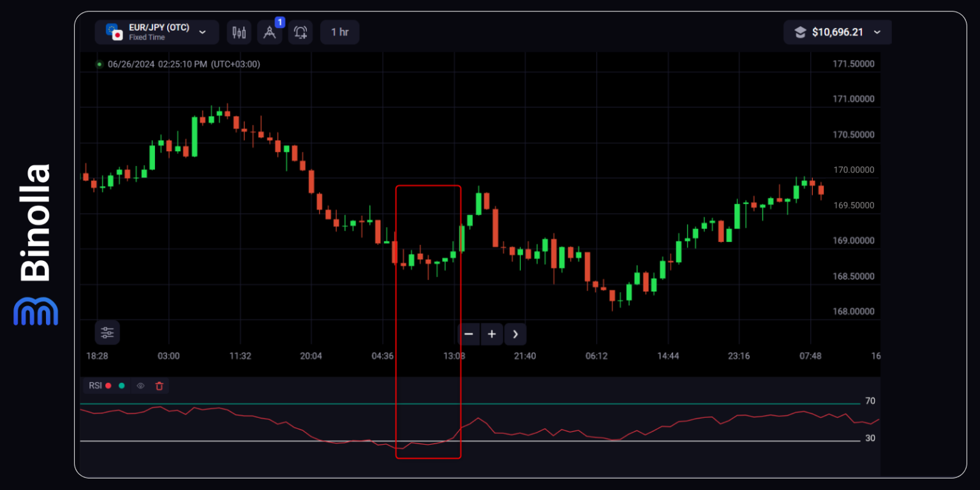Screen dimensions: 980x490
Task: Open the chart type candlestick icon
Action: 239,32
